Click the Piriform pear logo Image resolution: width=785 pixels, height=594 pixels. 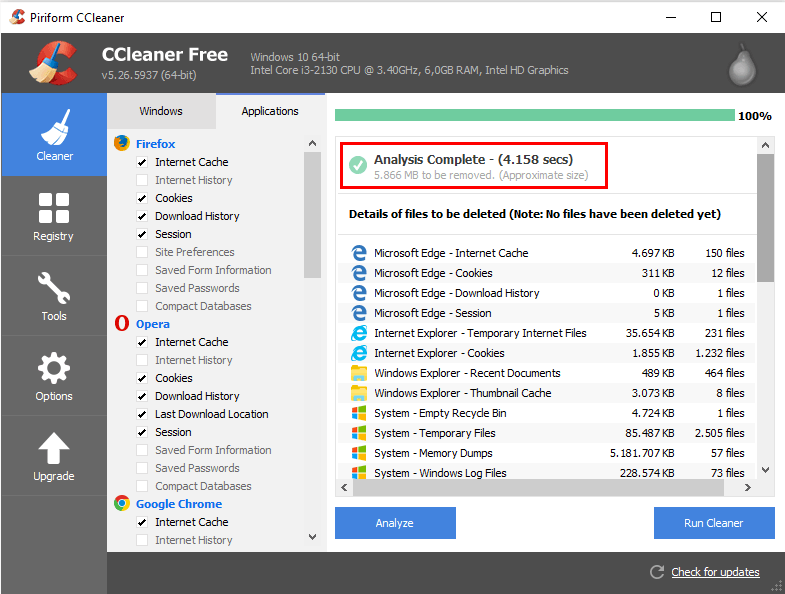tap(742, 65)
